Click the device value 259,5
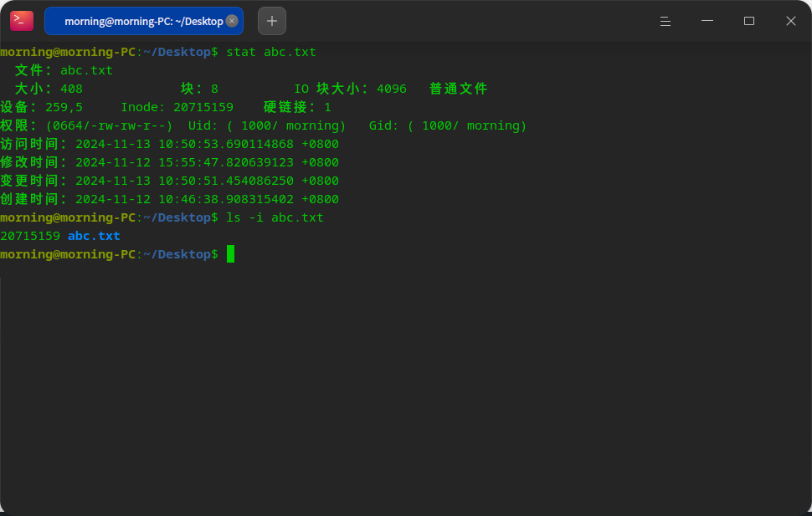Viewport: 812px width, 516px height. tap(64, 107)
